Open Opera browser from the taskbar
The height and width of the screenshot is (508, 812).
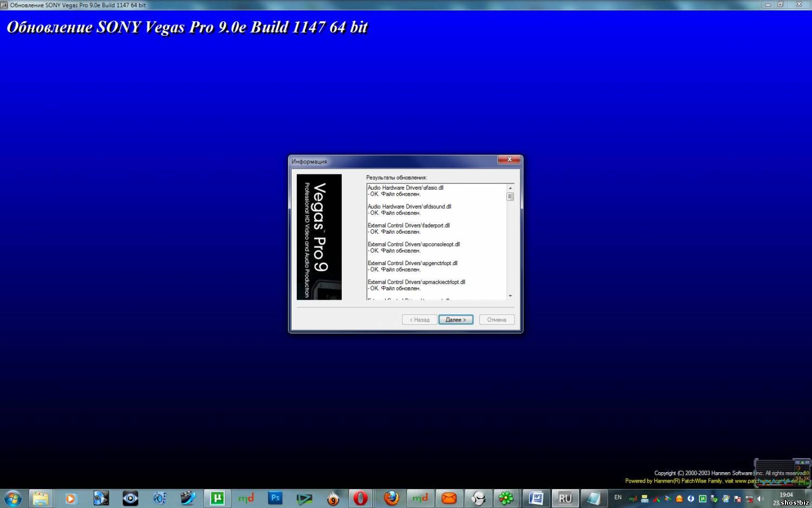361,498
